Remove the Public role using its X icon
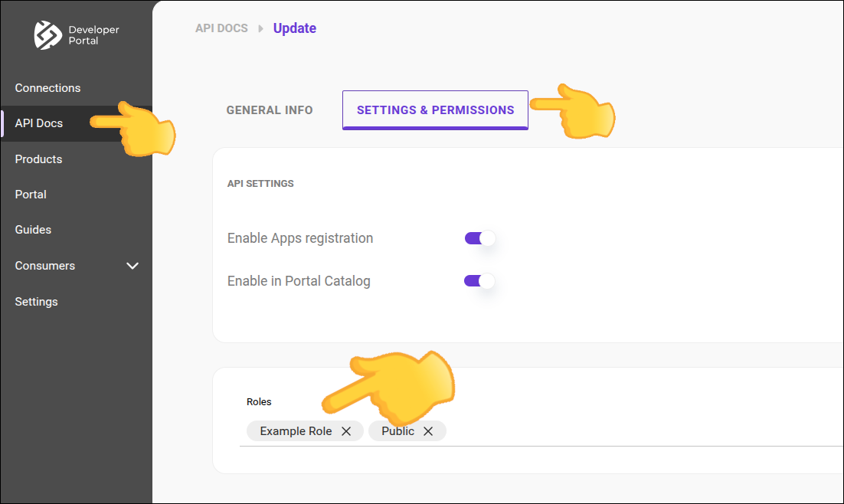 [x=428, y=430]
